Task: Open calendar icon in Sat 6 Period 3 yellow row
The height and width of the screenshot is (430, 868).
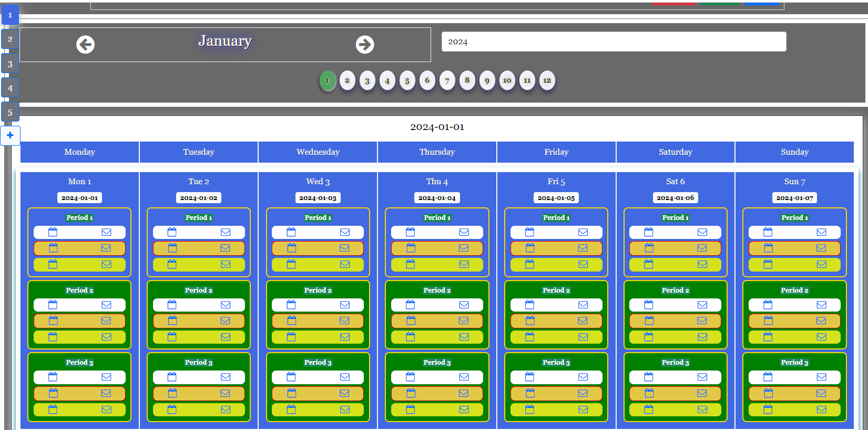Action: 649,409
